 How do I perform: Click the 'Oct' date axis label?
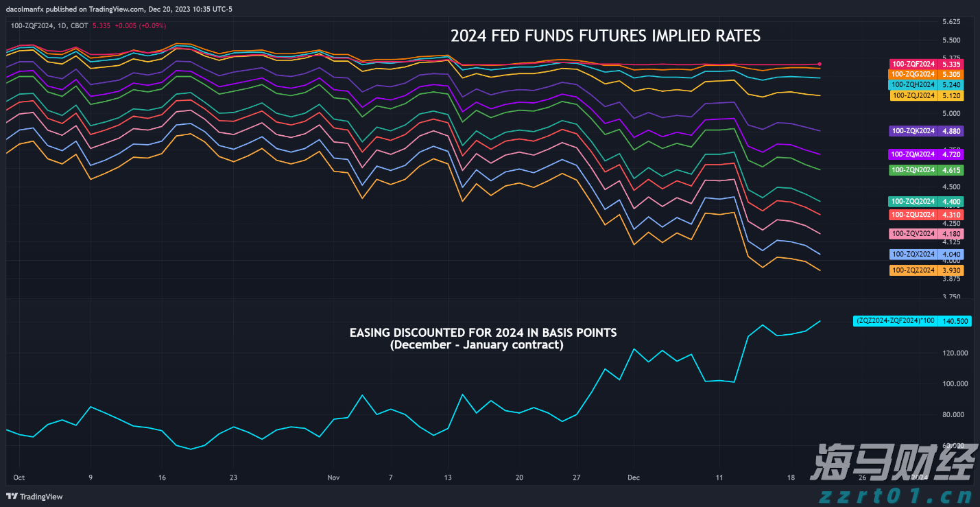(19, 477)
